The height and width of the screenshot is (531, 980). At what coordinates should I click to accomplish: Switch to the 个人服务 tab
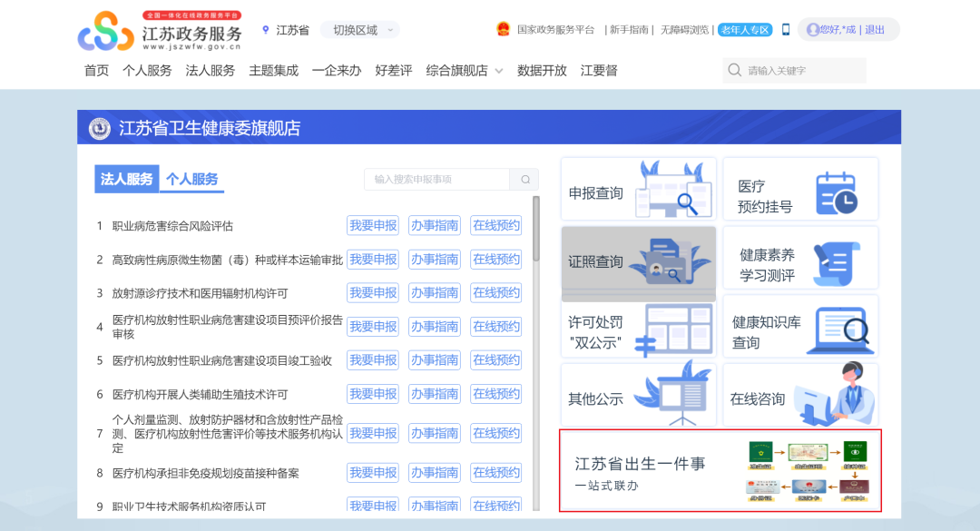[x=191, y=179]
